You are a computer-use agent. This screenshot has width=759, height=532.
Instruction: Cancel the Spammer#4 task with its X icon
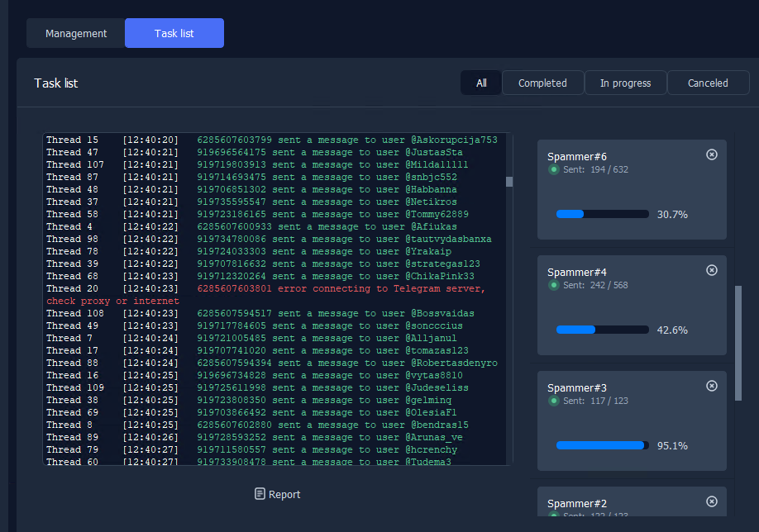pos(712,270)
